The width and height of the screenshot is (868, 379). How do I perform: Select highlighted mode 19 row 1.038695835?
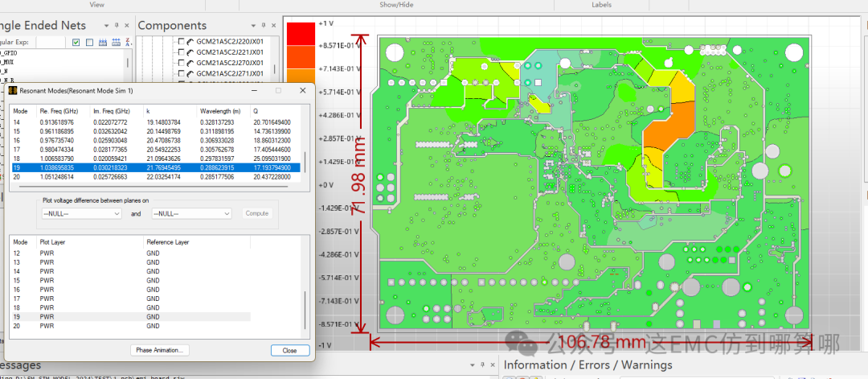[158, 167]
